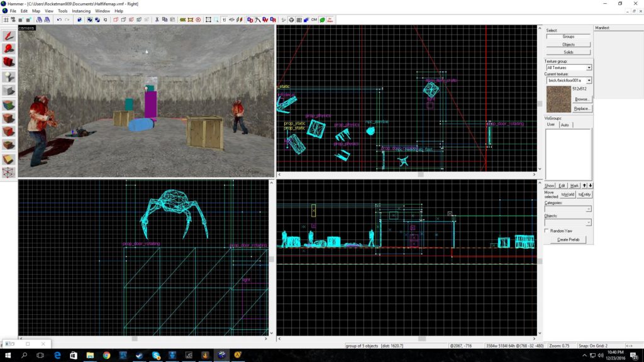Select the red Camera tool
644x362 pixels.
tap(9, 62)
